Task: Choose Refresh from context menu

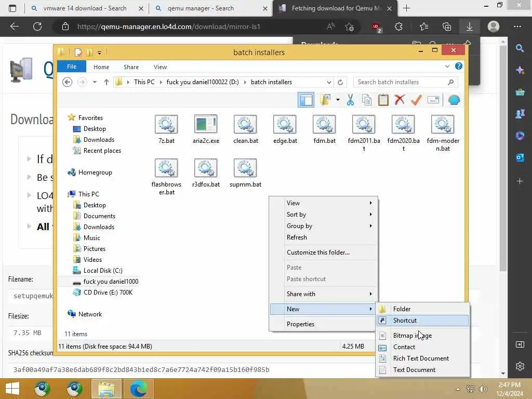Action: click(324, 237)
